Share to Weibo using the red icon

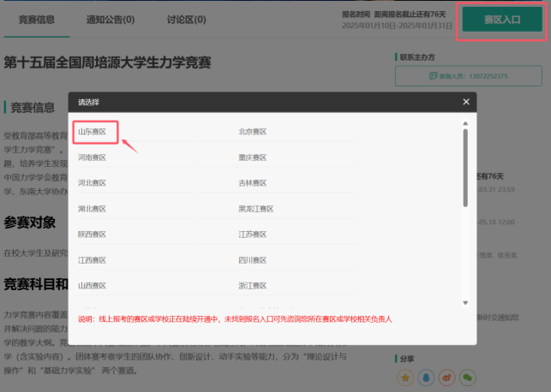(x=446, y=377)
